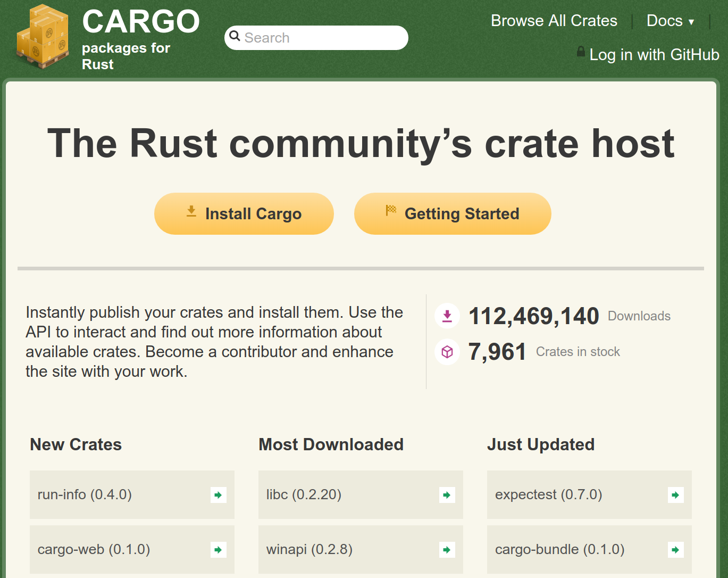Click the New Crates heading

coord(76,444)
